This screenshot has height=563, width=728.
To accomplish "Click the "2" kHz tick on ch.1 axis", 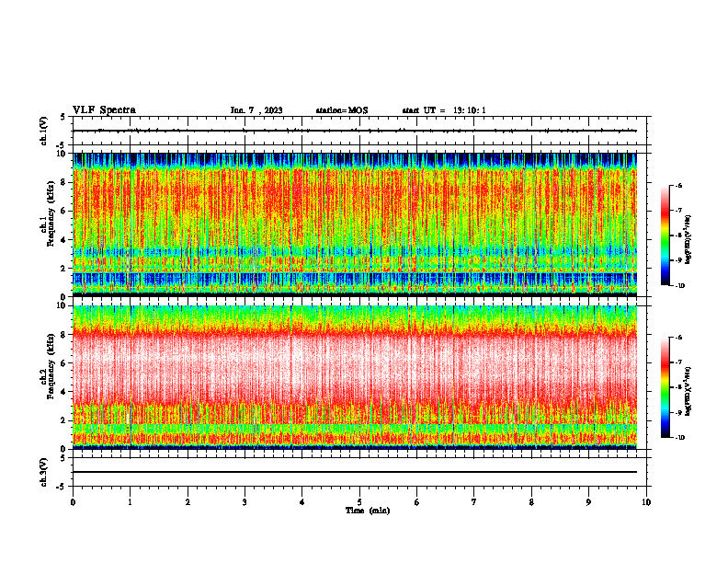I will coord(64,269).
